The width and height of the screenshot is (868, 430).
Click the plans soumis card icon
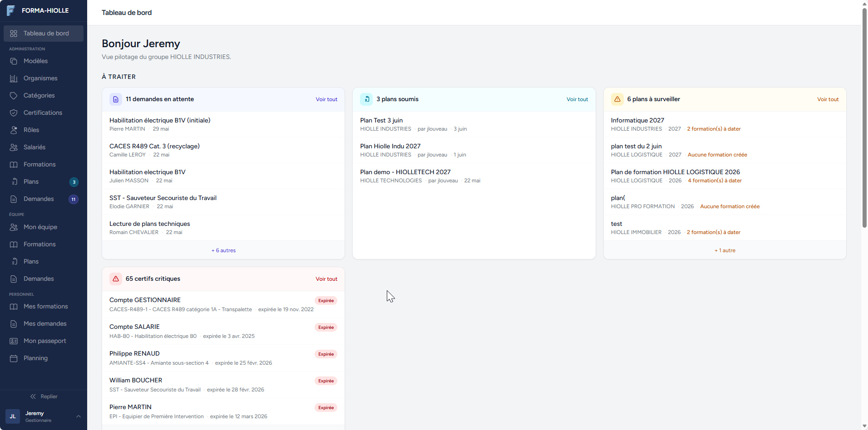click(366, 99)
